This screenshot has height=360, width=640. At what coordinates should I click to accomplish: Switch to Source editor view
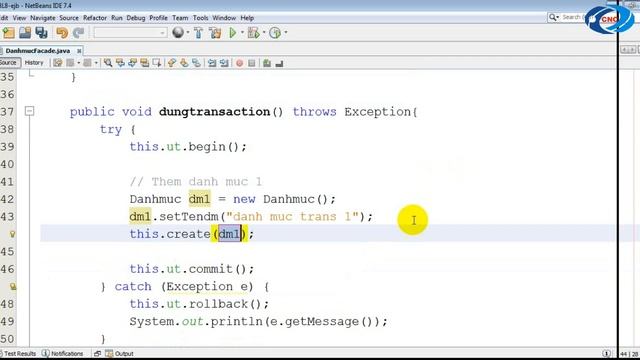[9, 63]
